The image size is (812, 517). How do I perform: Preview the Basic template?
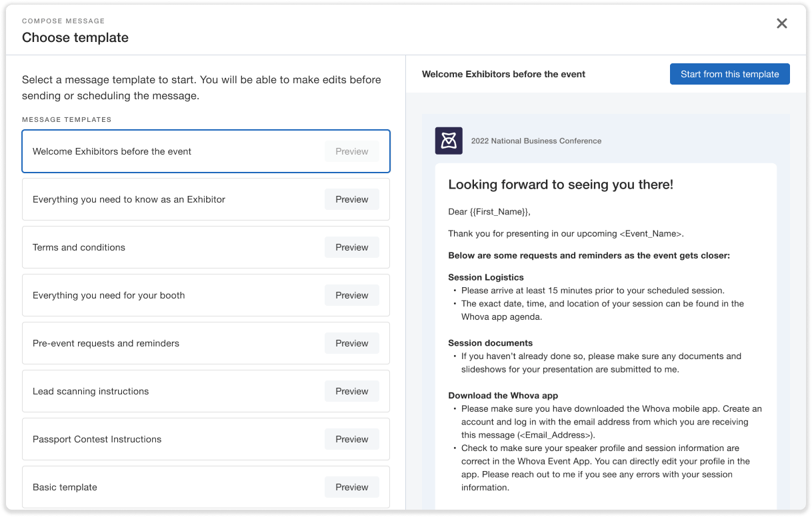pos(351,487)
